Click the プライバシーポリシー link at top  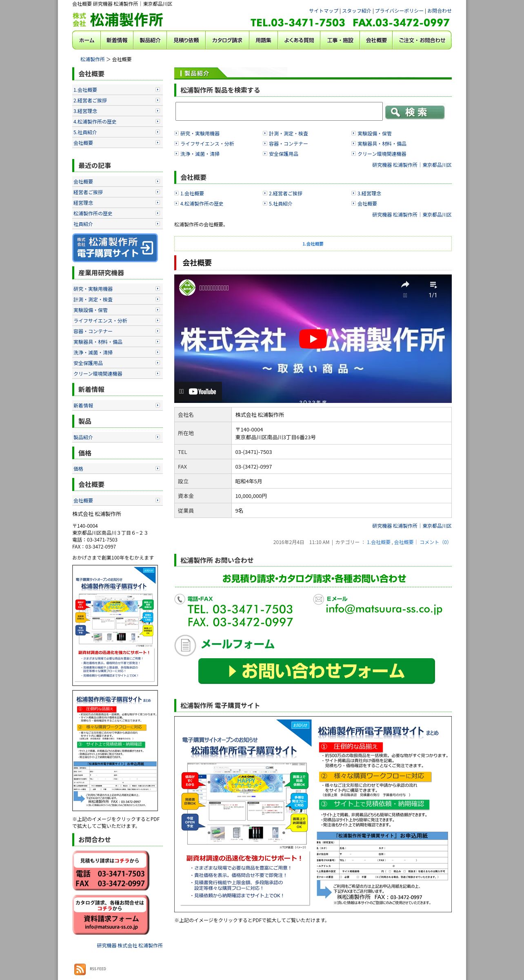[x=399, y=11]
